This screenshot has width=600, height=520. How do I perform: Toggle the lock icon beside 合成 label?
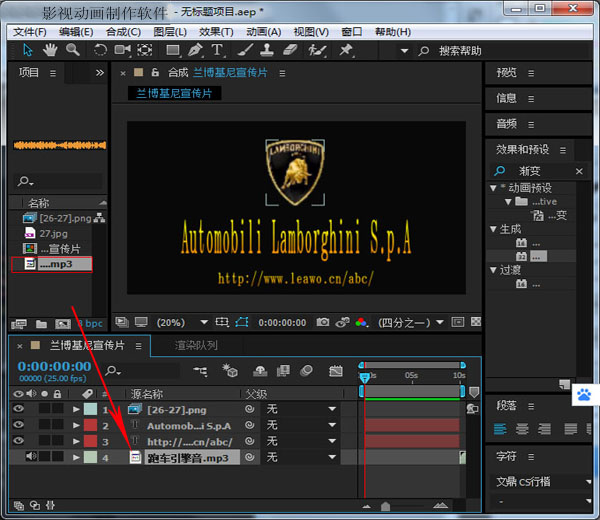coord(155,72)
